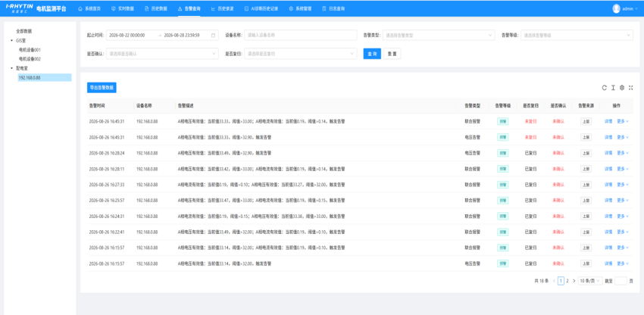Open the 历史录波 page
Viewport: 644px width, 315px height.
222,8
